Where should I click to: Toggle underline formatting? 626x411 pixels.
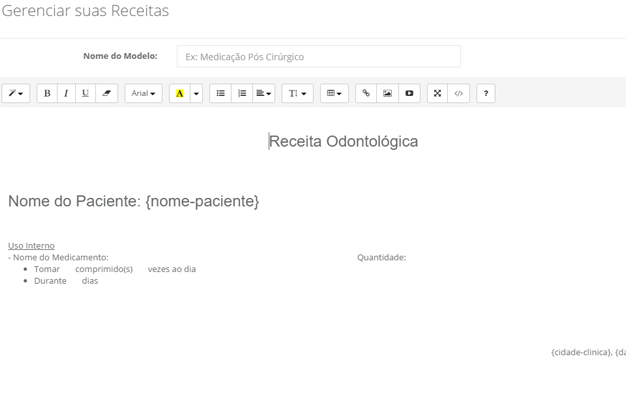coord(85,93)
